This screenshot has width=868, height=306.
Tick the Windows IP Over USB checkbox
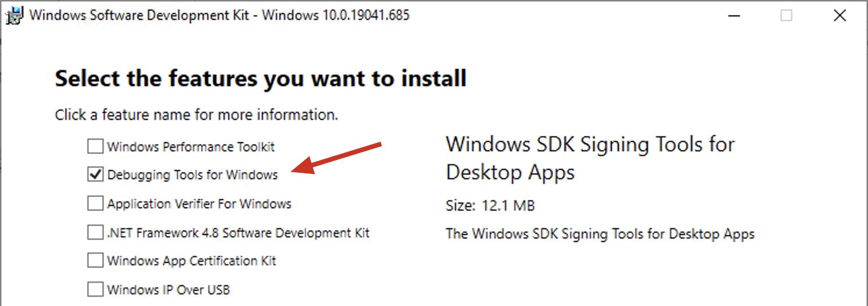tap(95, 289)
